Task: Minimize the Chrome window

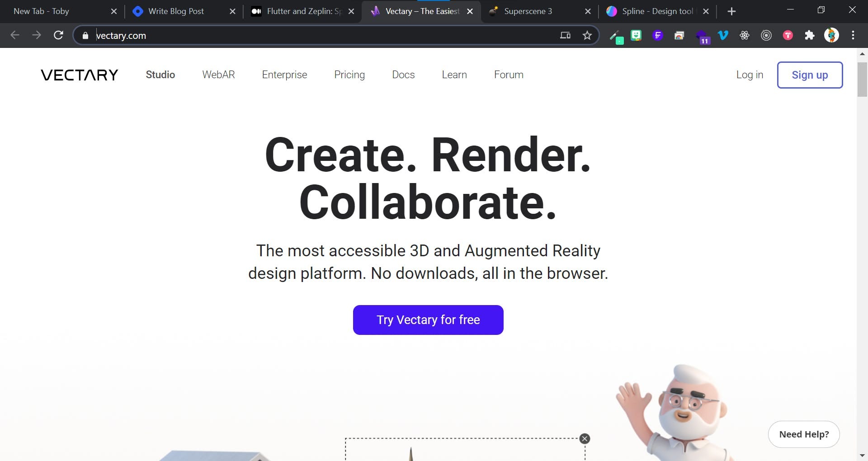Action: 790,10
